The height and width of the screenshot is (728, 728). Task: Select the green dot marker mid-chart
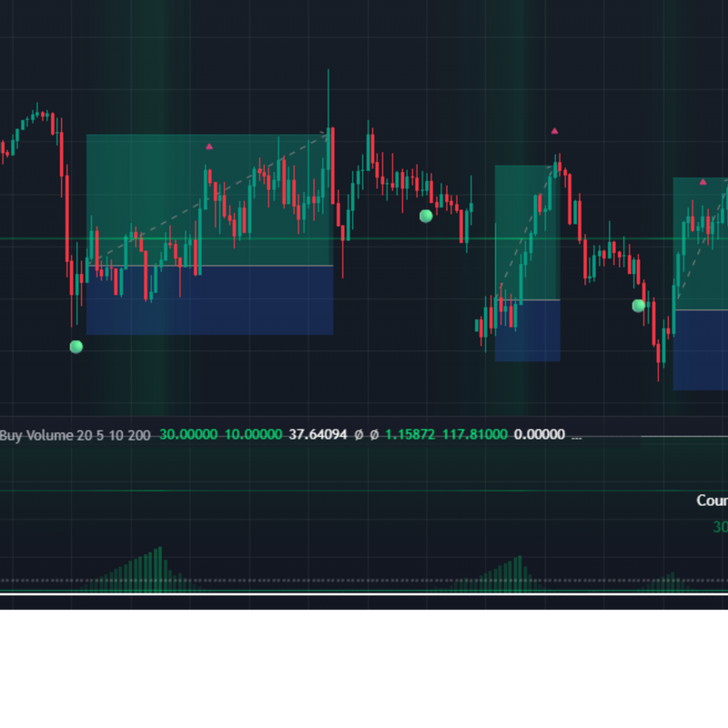point(426,216)
